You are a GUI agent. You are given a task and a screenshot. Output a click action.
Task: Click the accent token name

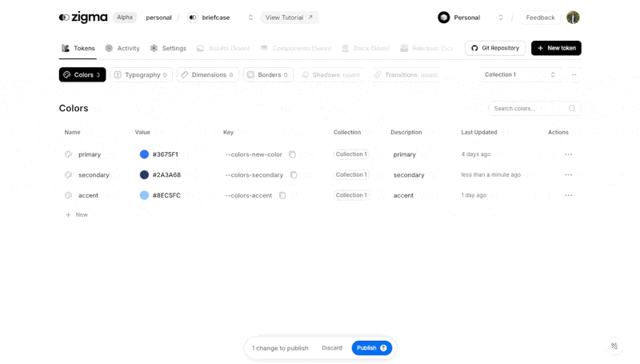coord(88,195)
